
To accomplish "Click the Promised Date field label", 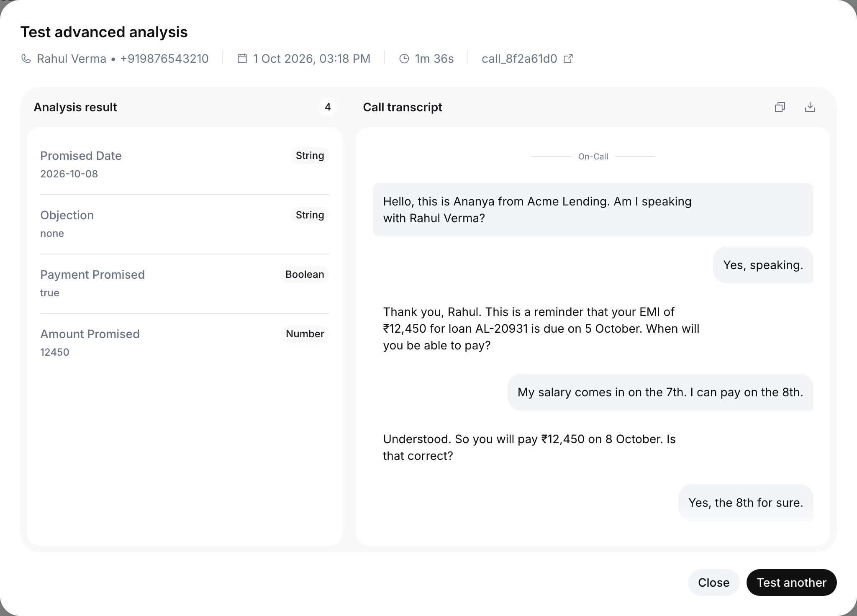I will pyautogui.click(x=81, y=156).
